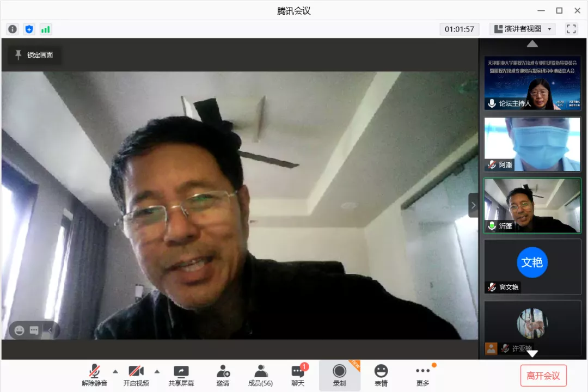Turn on video (开启视频)
588x392 pixels.
pos(136,375)
